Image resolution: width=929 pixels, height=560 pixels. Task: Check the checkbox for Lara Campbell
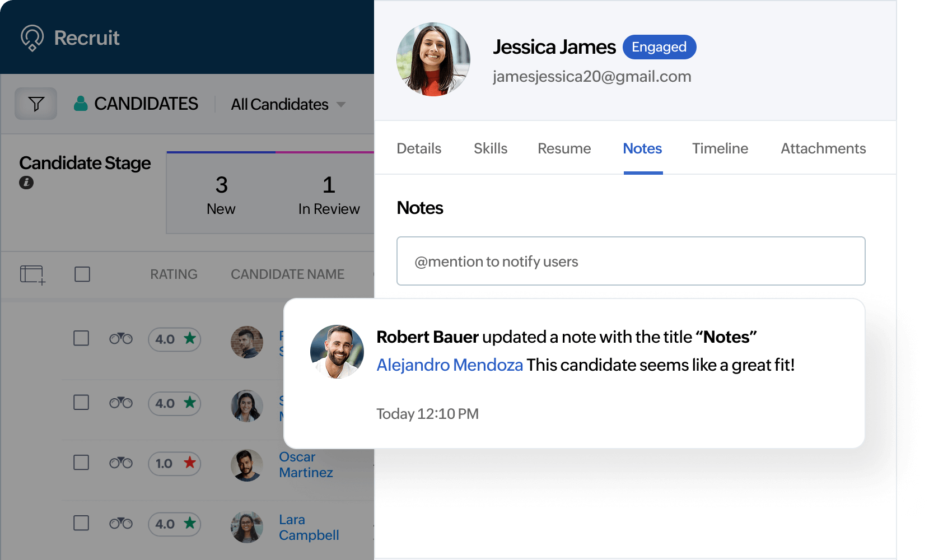pyautogui.click(x=82, y=524)
